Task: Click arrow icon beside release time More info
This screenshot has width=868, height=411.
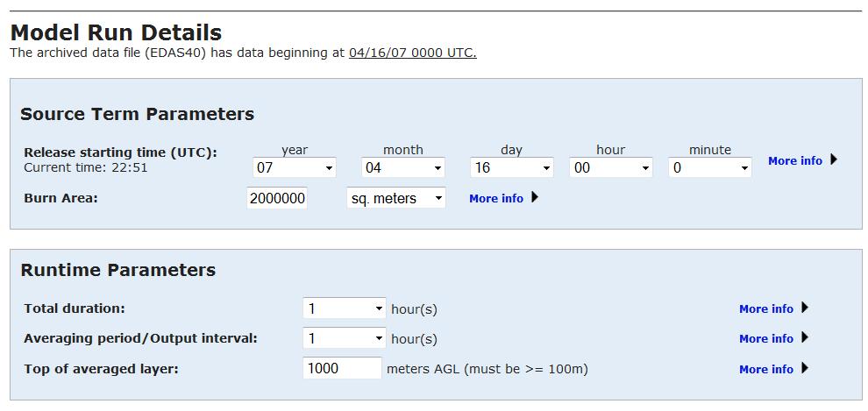Action: [x=833, y=159]
